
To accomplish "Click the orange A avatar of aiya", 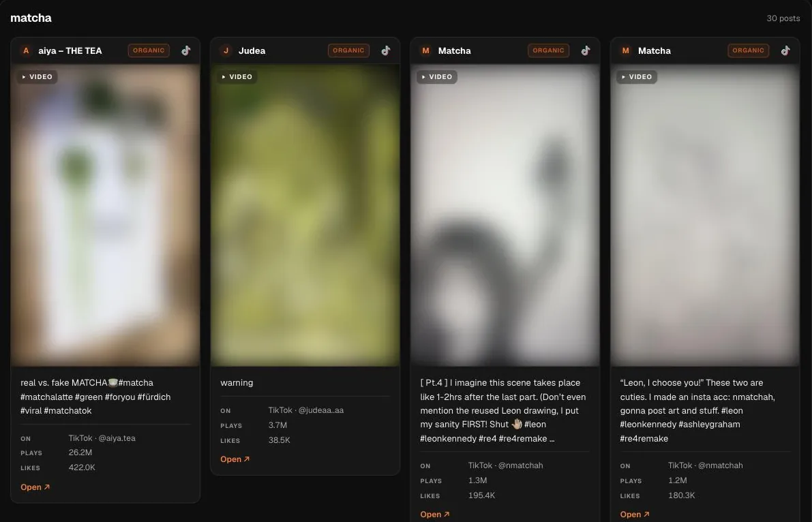I will (x=26, y=50).
